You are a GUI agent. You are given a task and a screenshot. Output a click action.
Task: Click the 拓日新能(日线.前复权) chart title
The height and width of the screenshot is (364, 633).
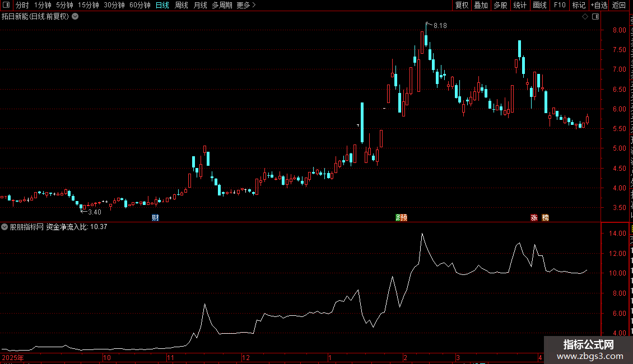pyautogui.click(x=35, y=17)
